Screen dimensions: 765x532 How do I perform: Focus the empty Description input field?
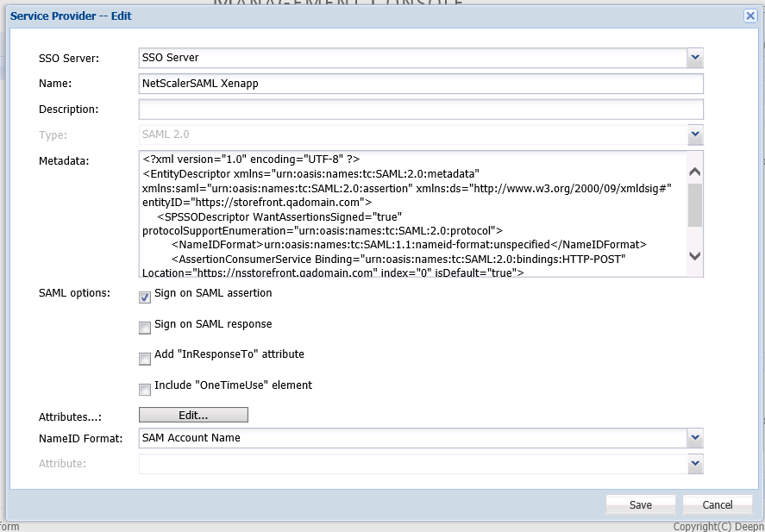[x=421, y=110]
